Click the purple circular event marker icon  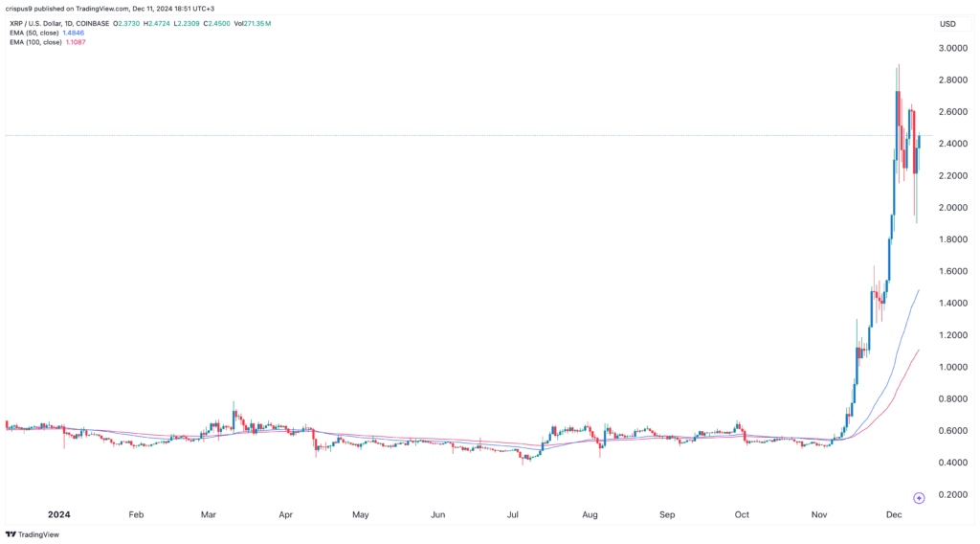[919, 498]
